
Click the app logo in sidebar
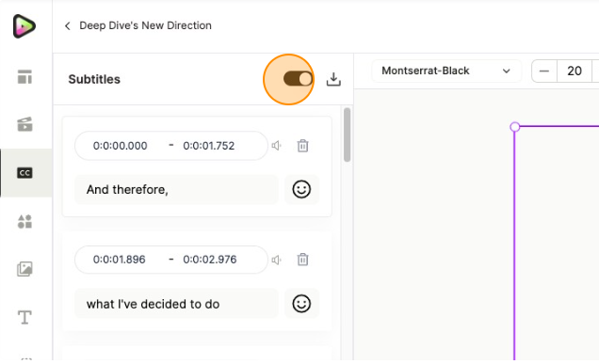click(24, 26)
